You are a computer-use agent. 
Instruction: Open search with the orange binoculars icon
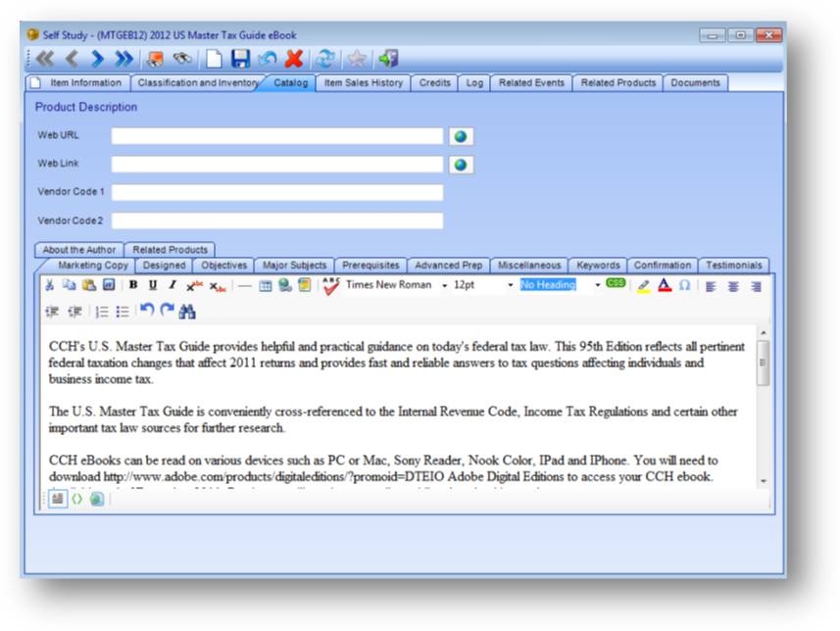[155, 59]
